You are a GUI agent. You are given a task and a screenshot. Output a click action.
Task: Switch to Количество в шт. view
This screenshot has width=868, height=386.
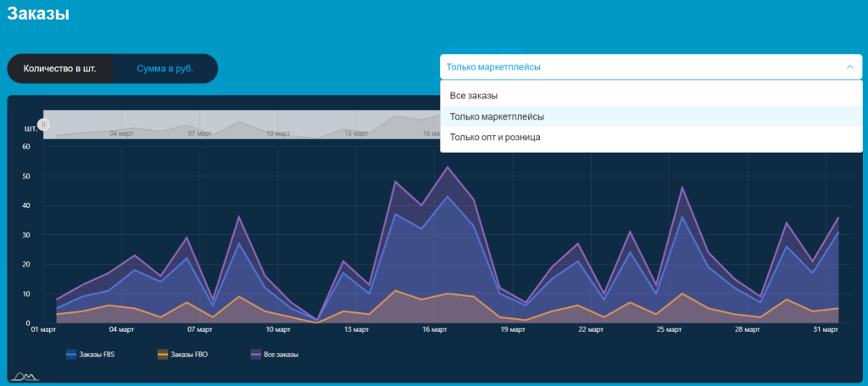point(59,69)
